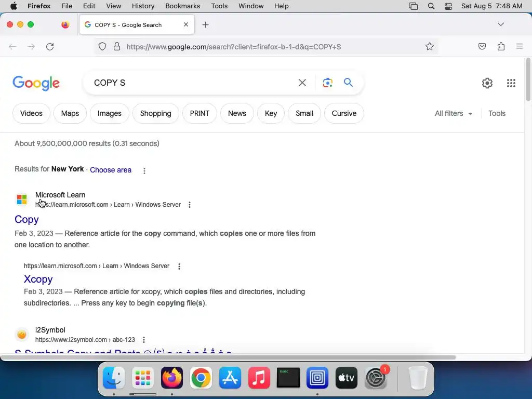Open the tracking protection shield icon

102,46
